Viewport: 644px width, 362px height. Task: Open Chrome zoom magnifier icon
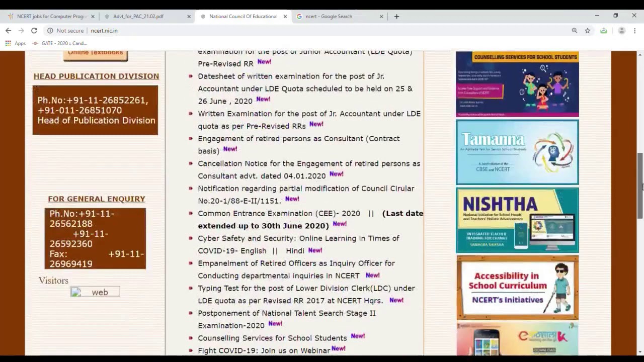click(x=575, y=31)
